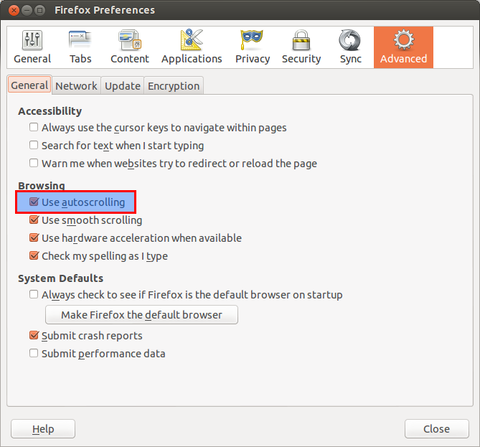Click the Close button at bottom
Image resolution: width=480 pixels, height=447 pixels.
[x=437, y=429]
